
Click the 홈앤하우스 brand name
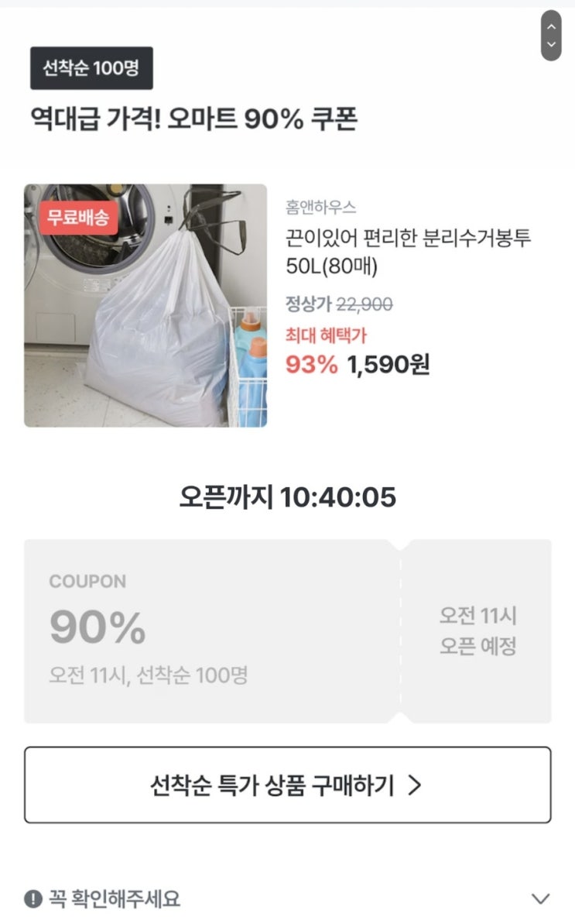tap(320, 207)
